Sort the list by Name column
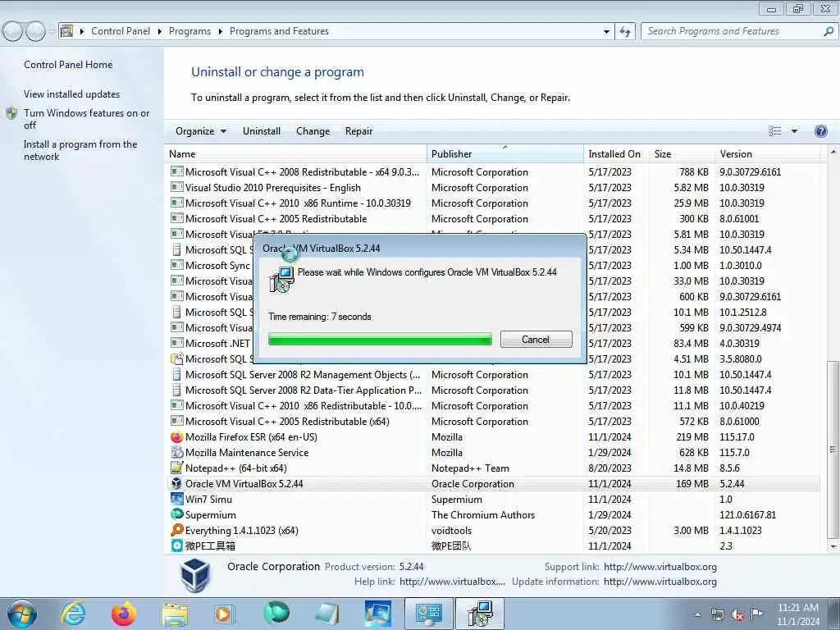The width and height of the screenshot is (840, 630). coord(295,153)
